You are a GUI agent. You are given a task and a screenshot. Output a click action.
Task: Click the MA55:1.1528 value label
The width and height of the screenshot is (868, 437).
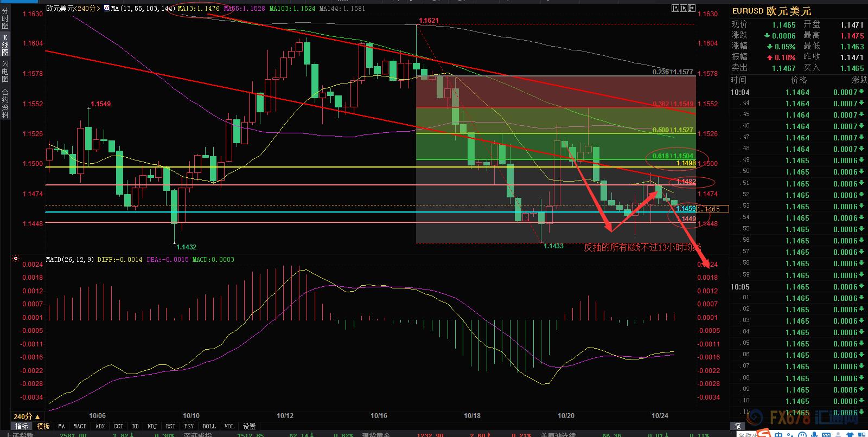[x=245, y=9]
